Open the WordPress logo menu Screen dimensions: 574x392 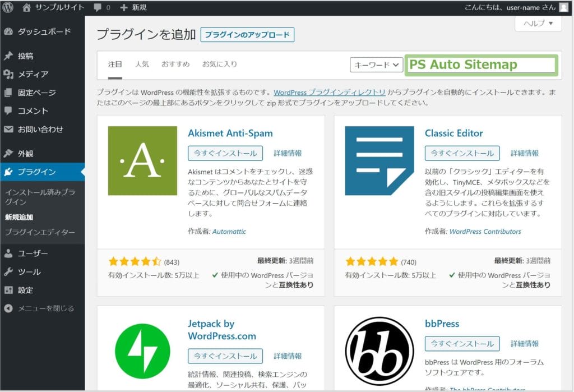8,7
